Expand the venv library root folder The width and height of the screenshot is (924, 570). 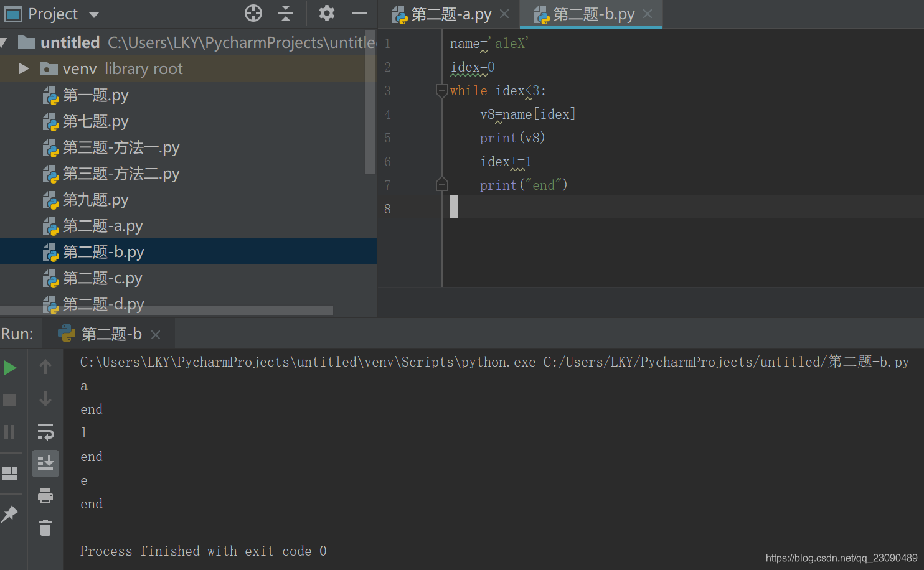(24, 68)
